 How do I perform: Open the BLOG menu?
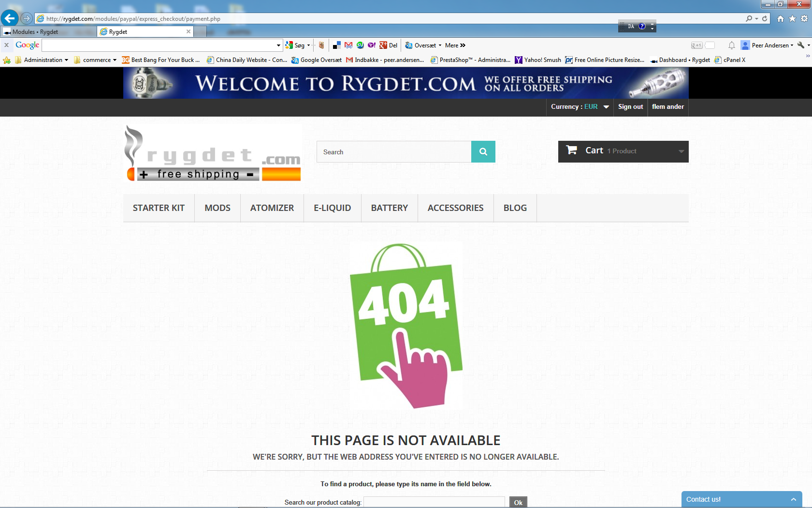point(515,208)
